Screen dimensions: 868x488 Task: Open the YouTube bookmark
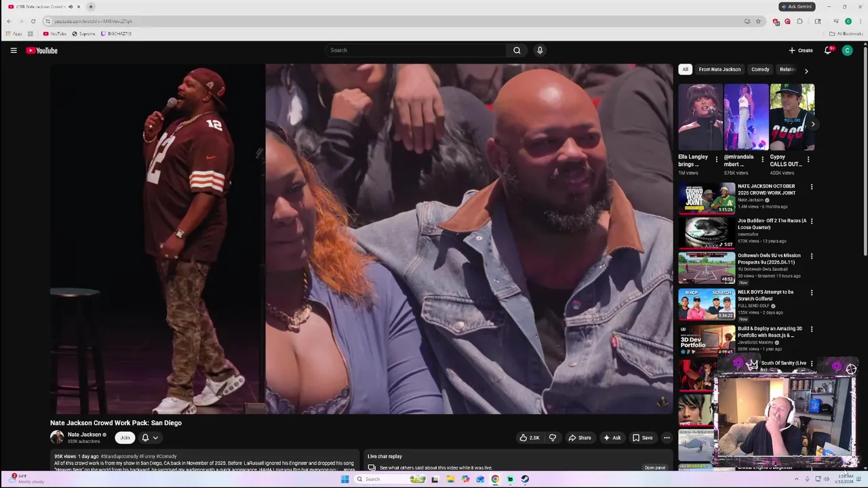point(55,33)
